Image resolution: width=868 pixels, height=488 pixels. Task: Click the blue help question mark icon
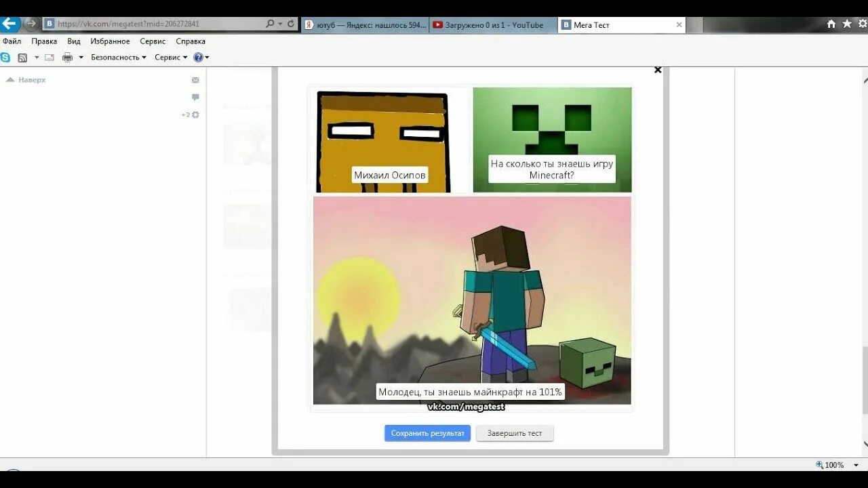tap(198, 58)
